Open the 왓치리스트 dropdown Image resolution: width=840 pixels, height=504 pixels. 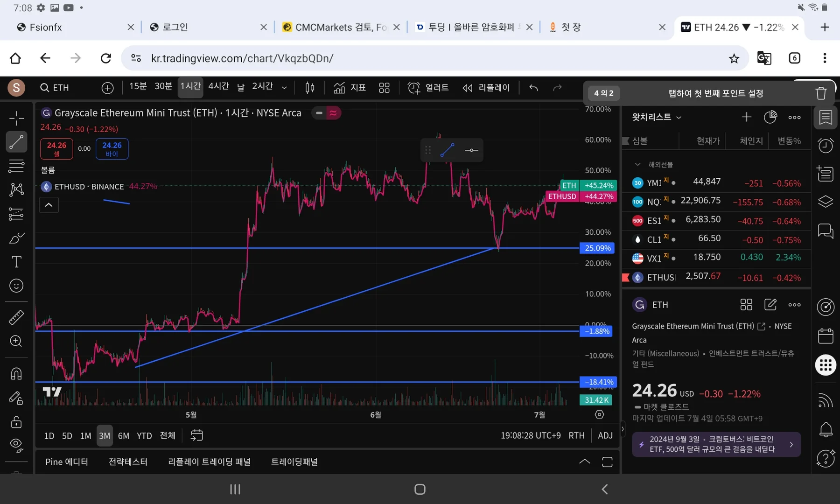coord(656,117)
